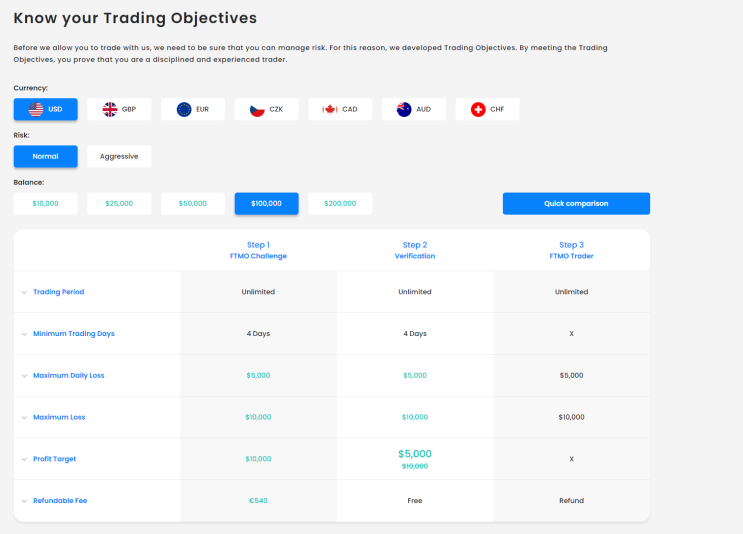
Task: Click the Trading Period label
Action: [59, 292]
